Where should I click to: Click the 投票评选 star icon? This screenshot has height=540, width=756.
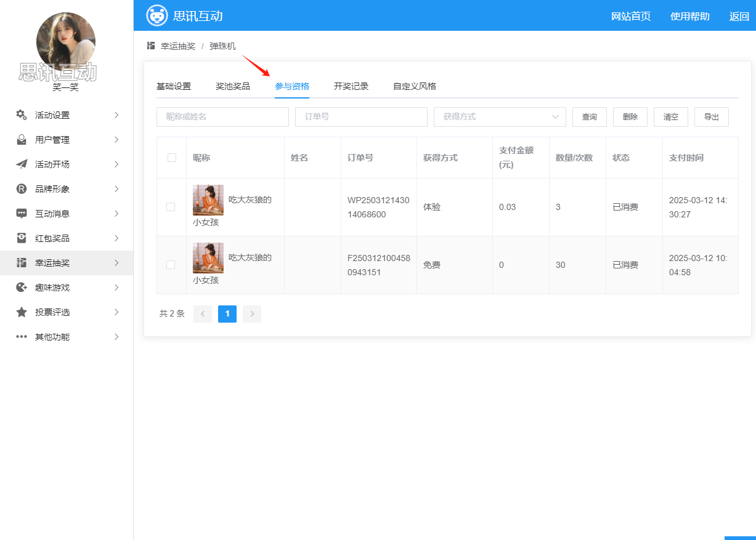tap(22, 312)
